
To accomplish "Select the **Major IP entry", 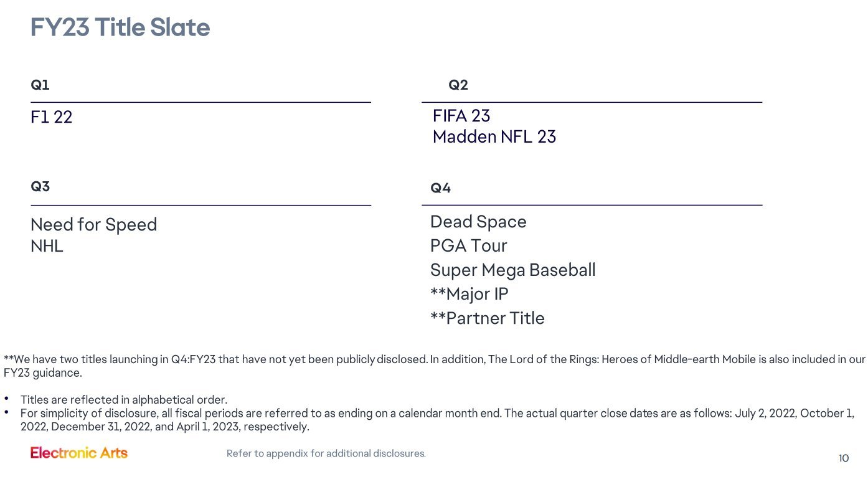I will pos(469,294).
